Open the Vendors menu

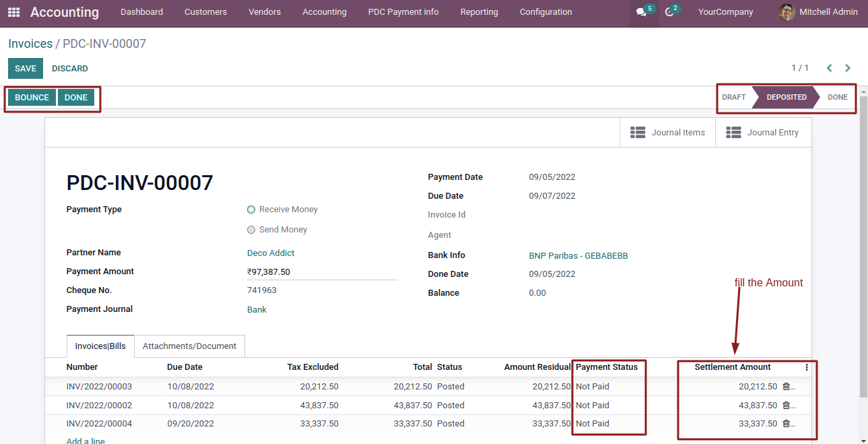(265, 12)
